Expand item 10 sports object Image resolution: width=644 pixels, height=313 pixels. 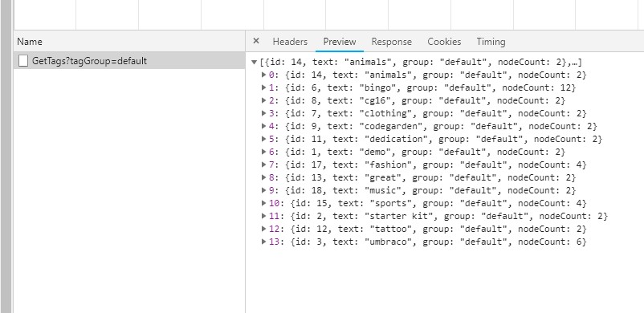tap(263, 203)
